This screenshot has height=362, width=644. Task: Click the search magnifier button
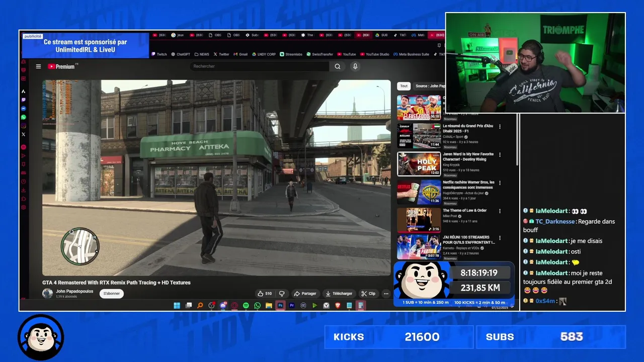point(338,66)
